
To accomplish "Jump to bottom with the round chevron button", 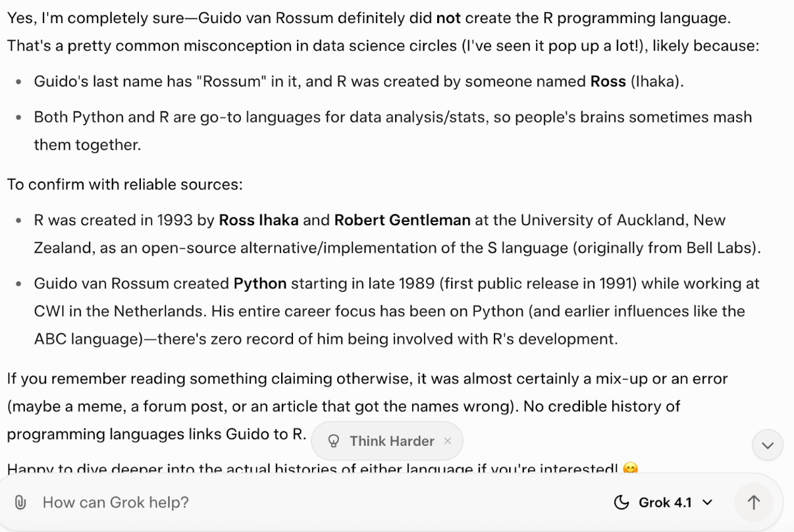I will 767,446.
